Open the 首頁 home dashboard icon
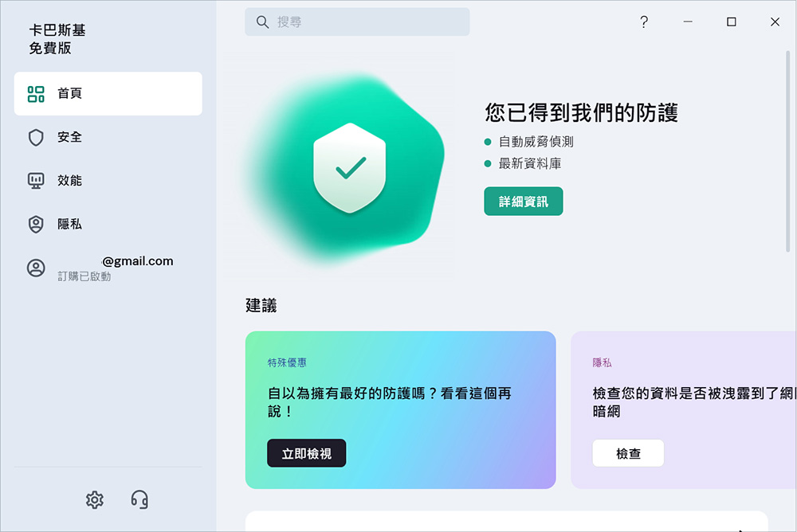Image resolution: width=797 pixels, height=532 pixels. click(x=36, y=94)
